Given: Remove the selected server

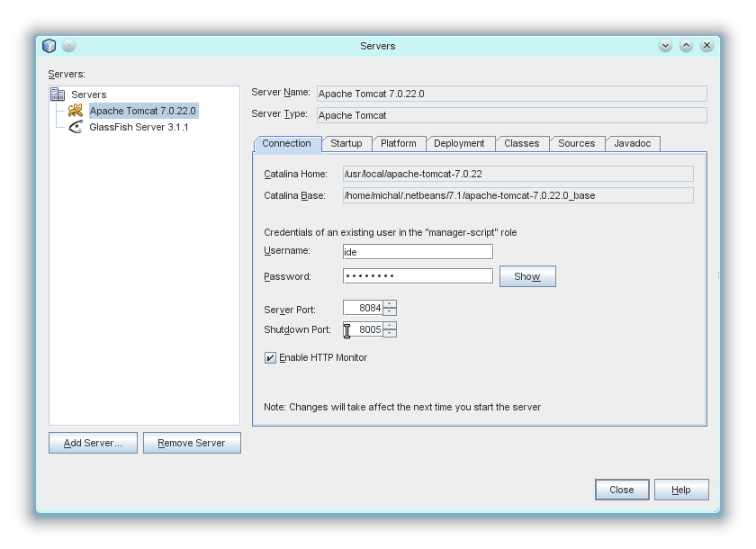Looking at the screenshot, I should 192,442.
